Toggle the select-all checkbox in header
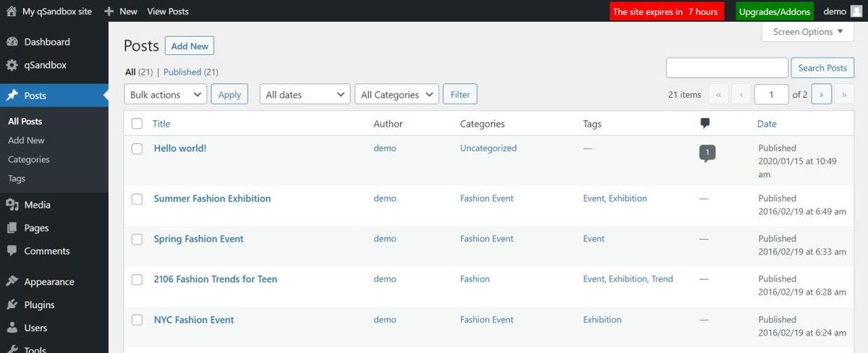 coord(137,124)
